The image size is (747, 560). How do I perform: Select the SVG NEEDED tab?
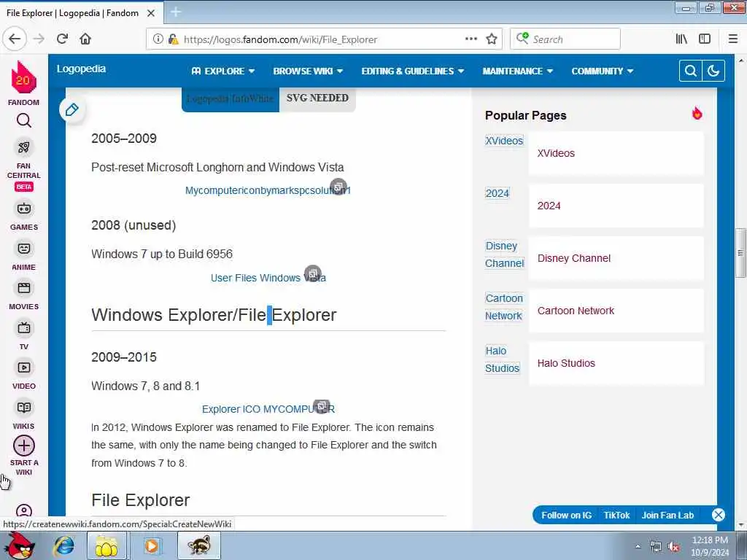(x=317, y=98)
